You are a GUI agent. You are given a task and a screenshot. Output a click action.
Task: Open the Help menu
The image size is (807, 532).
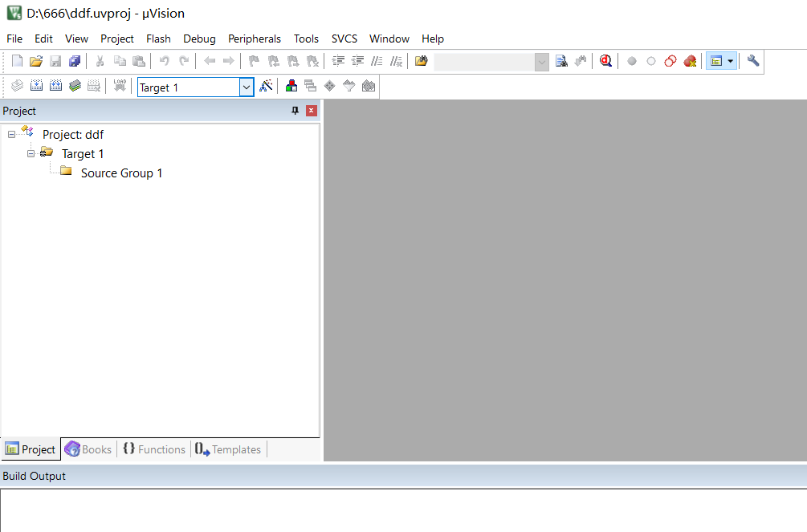433,39
